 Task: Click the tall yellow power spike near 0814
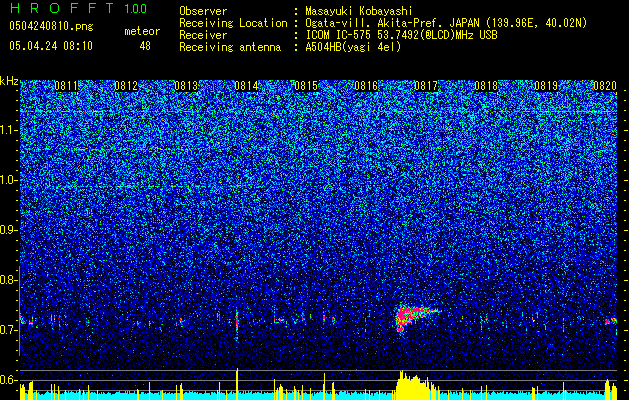tap(237, 384)
